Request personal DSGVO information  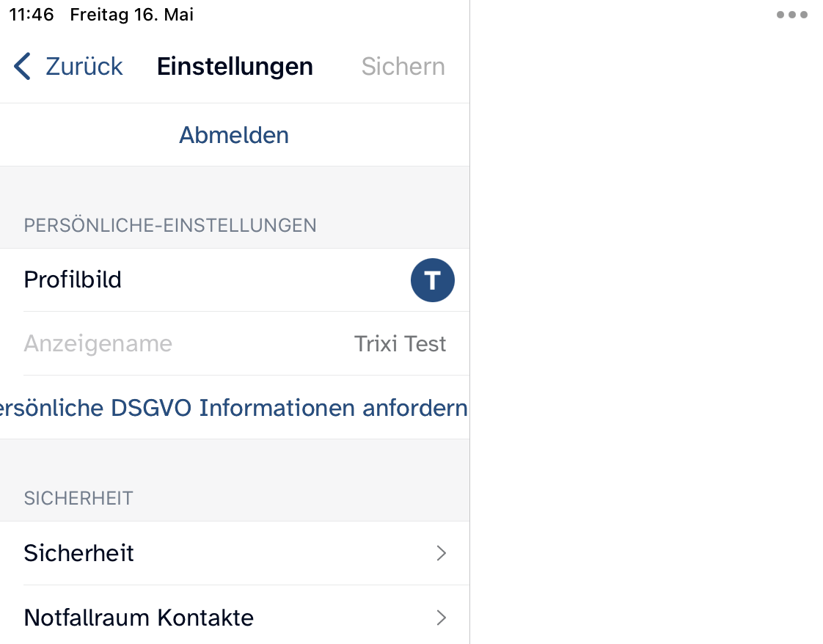234,408
